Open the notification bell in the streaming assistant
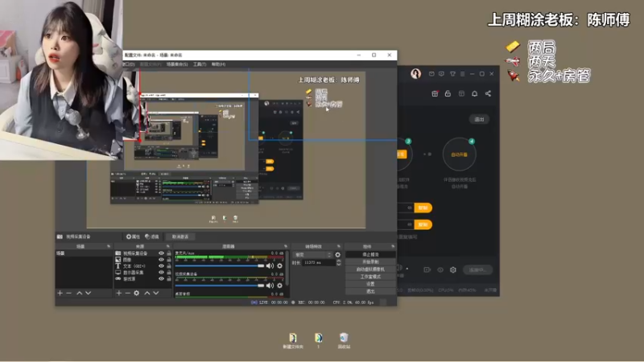This screenshot has height=362, width=644. [474, 93]
